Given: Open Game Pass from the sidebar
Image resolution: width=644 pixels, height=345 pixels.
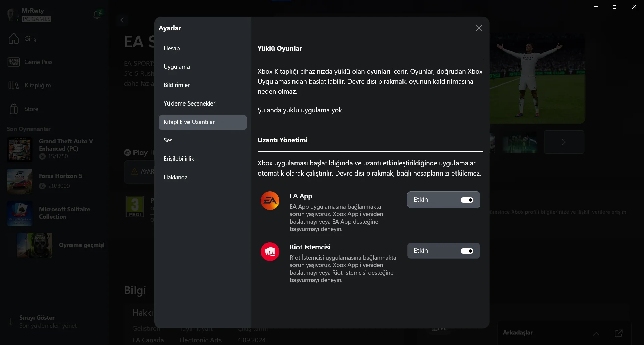Looking at the screenshot, I should [14, 62].
